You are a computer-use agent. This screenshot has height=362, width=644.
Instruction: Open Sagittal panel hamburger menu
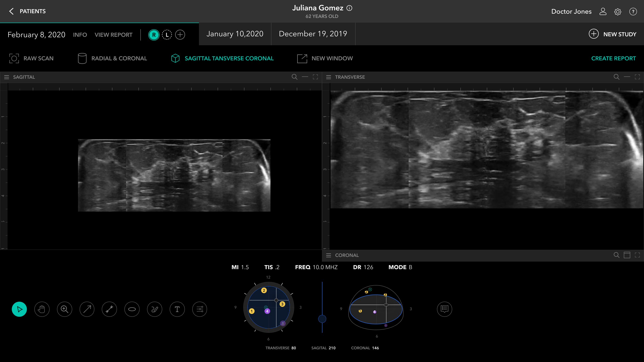pos(7,77)
